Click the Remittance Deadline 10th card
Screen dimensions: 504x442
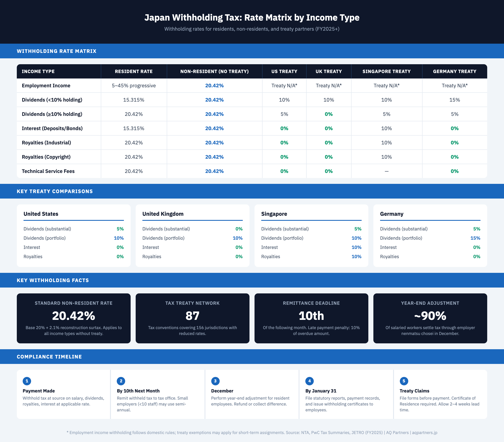[311, 316]
